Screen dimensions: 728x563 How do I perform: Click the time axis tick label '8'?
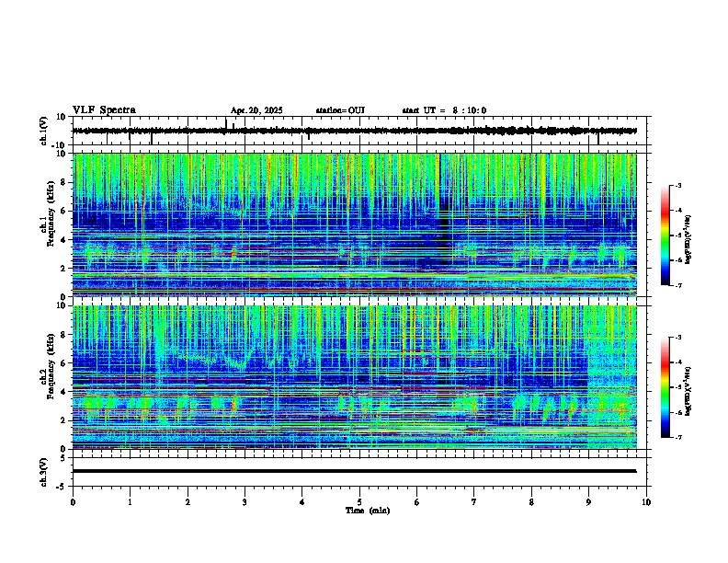pos(531,502)
